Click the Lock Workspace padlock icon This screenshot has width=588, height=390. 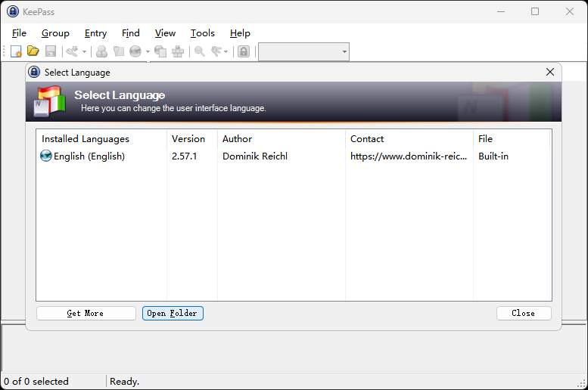click(x=244, y=51)
